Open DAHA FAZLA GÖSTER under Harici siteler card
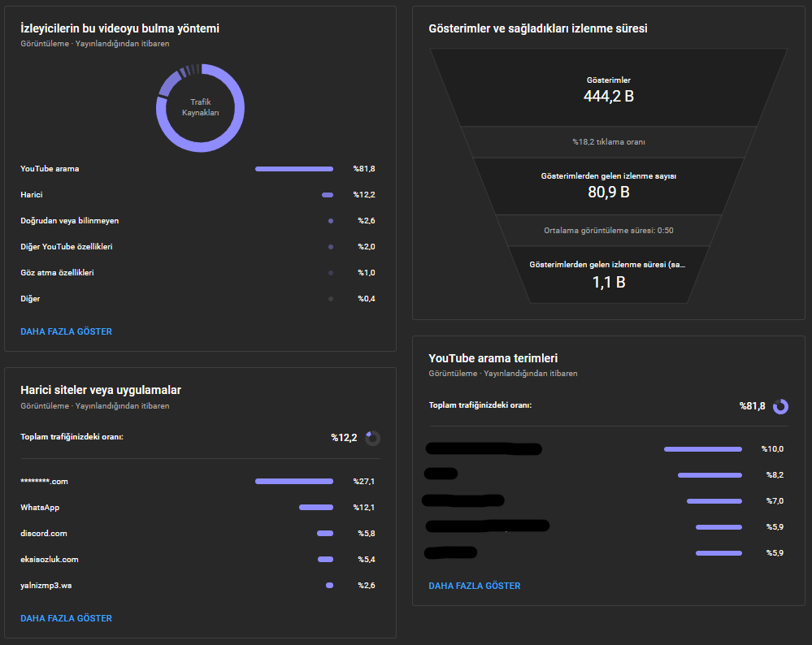Screen dimensions: 812x645 [67, 618]
